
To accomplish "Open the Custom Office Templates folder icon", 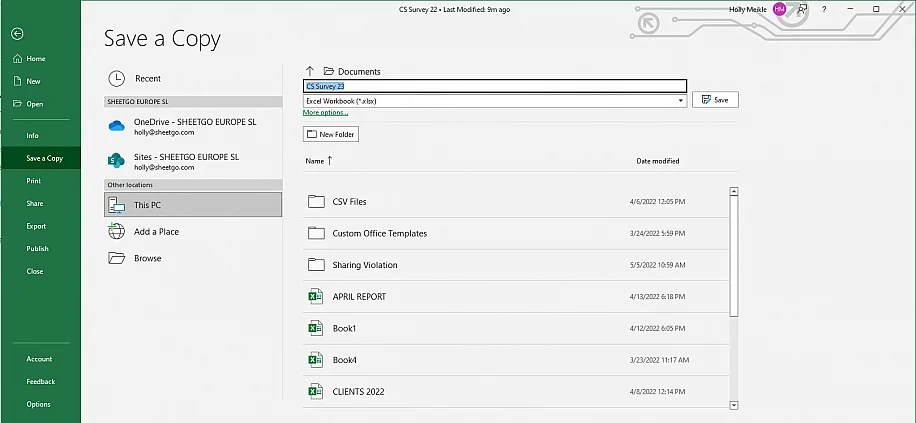I will coord(316,233).
